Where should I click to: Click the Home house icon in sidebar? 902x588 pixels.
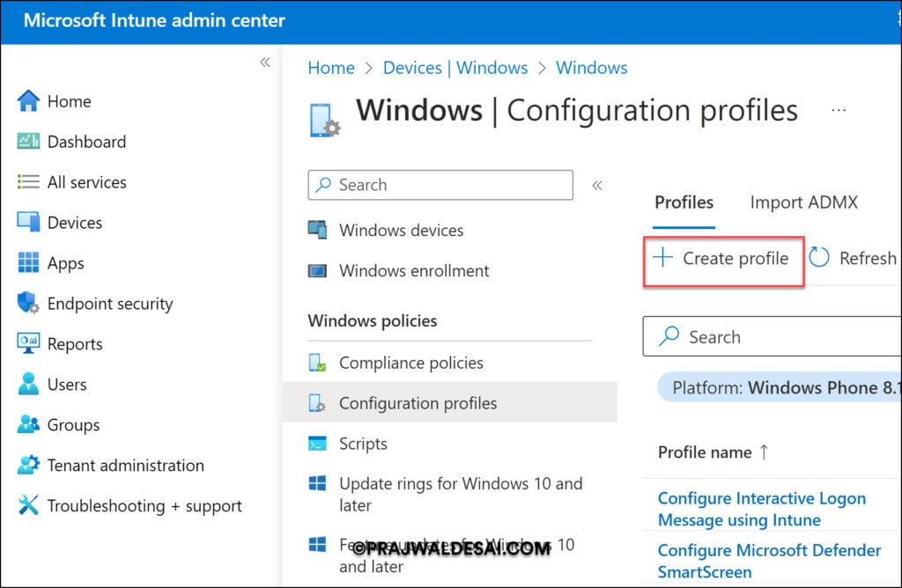pyautogui.click(x=28, y=101)
